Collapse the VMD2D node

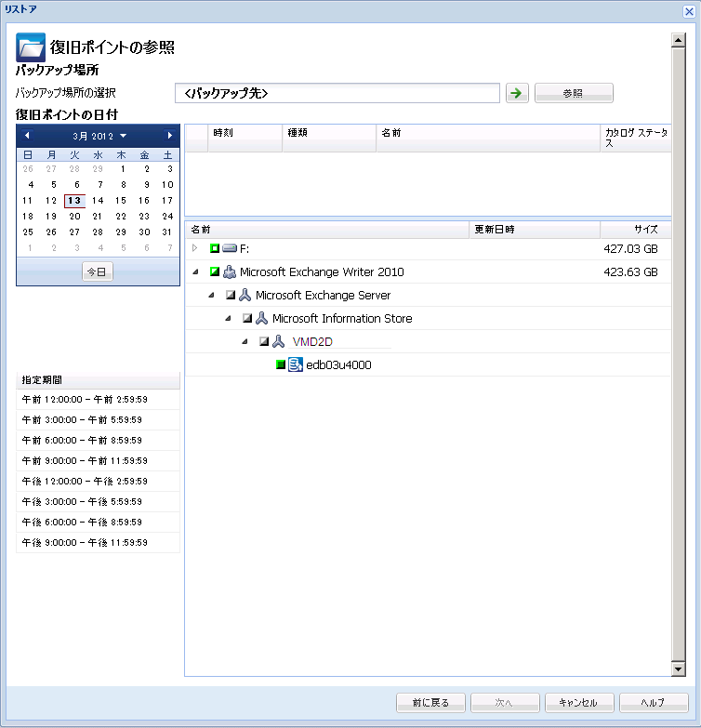[245, 342]
